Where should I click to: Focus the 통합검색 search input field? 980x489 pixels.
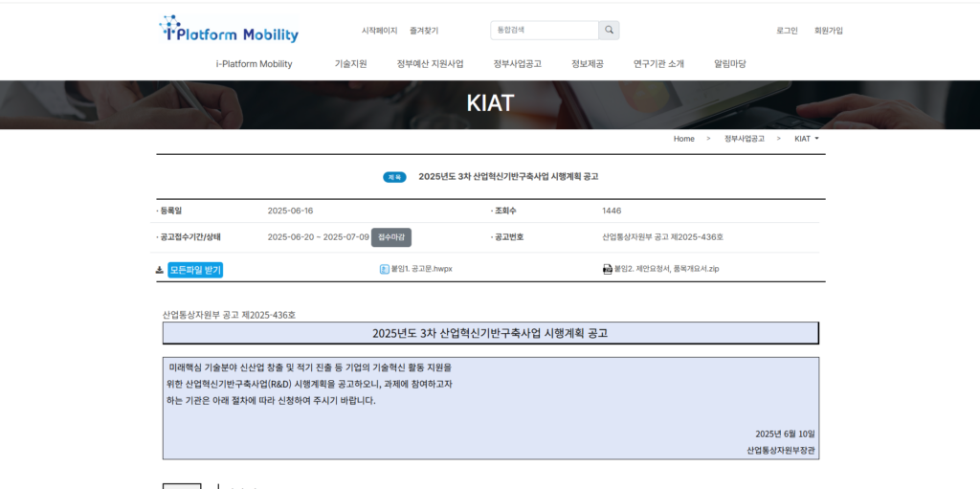point(544,31)
